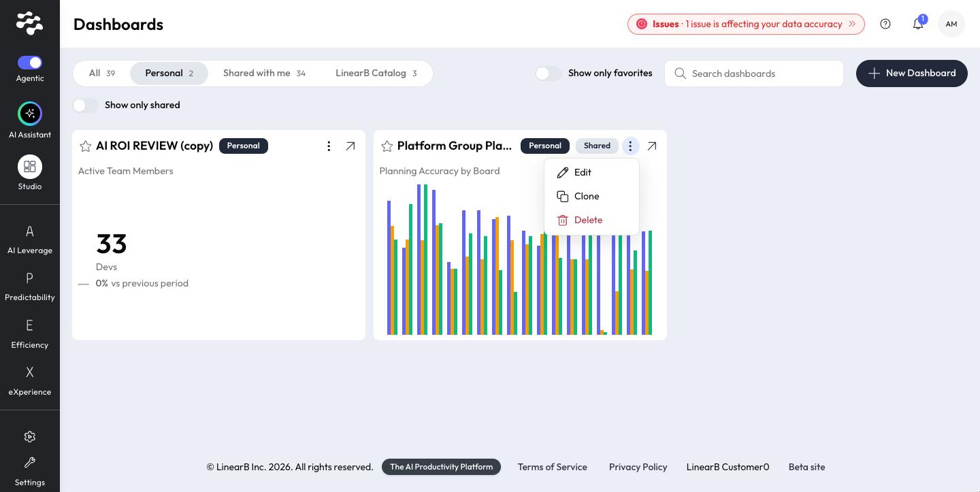Open the Predictability section
Image resolution: width=980 pixels, height=492 pixels.
(30, 286)
